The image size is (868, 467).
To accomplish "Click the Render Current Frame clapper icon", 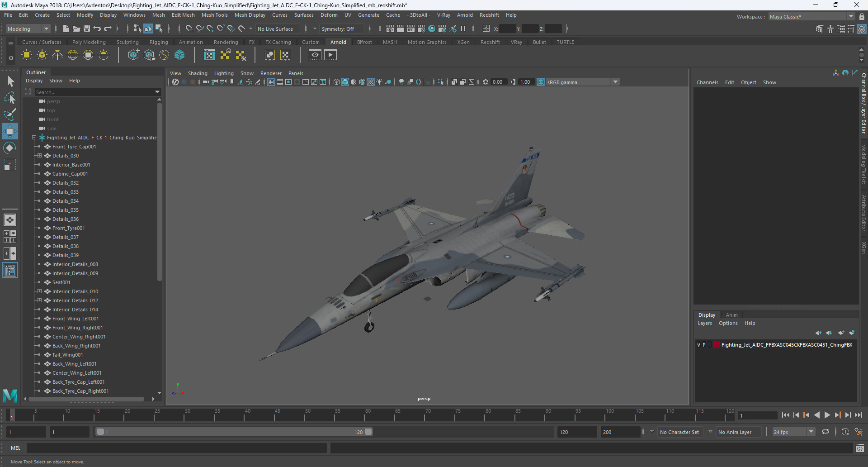I will [401, 29].
